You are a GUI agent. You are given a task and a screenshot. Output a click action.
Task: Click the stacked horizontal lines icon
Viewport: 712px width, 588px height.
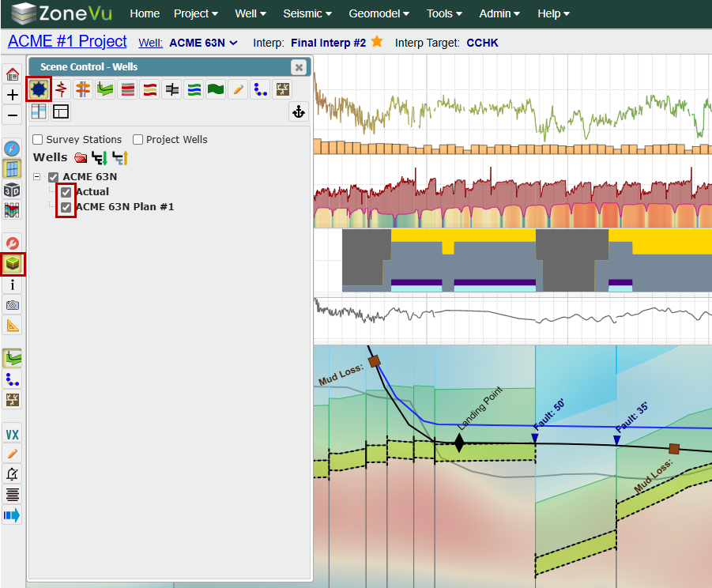pyautogui.click(x=13, y=495)
